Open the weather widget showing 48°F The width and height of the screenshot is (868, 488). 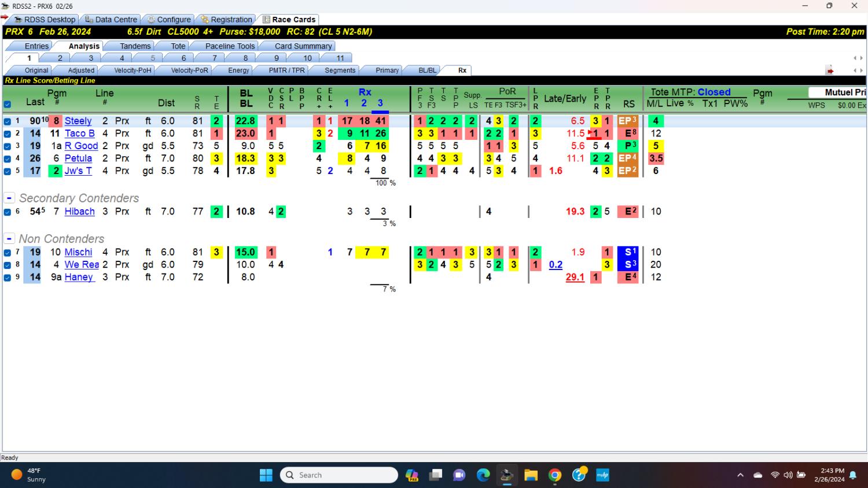pyautogui.click(x=29, y=475)
